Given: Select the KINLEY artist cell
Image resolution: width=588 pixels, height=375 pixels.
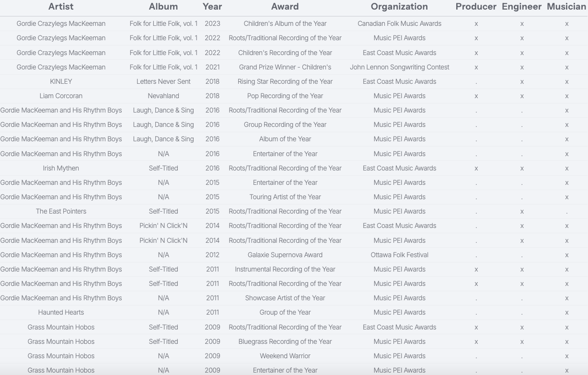Looking at the screenshot, I should pos(61,81).
